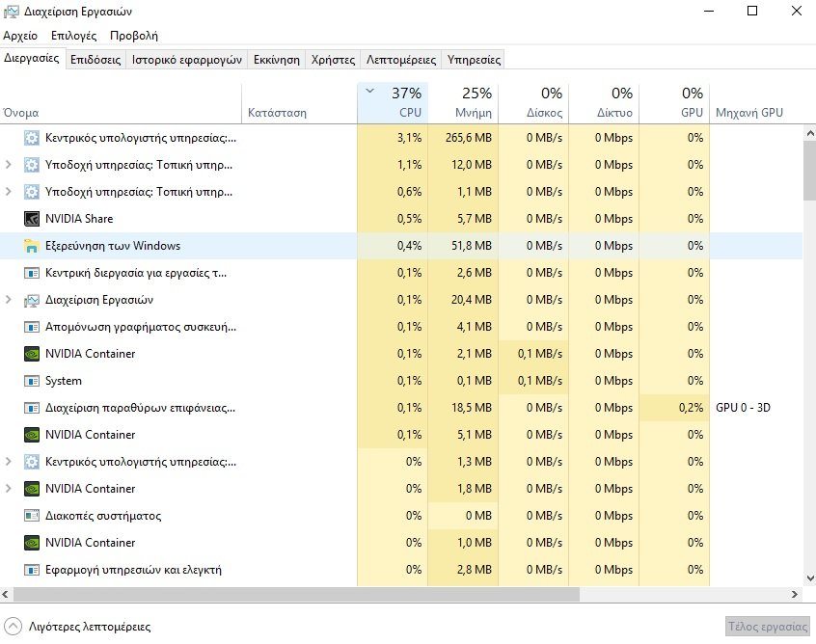Viewport: 816px width, 644px height.
Task: Click the gear icon of the 1,1 MB Υποδοχή υπηρεσίας row
Action: [32, 192]
